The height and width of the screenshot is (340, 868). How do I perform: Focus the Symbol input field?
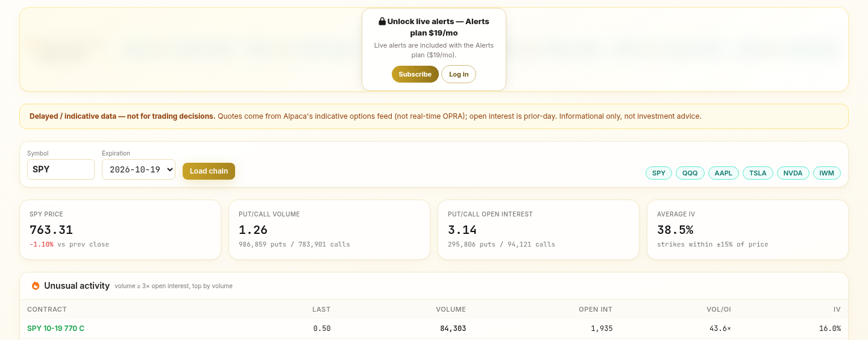(x=61, y=169)
